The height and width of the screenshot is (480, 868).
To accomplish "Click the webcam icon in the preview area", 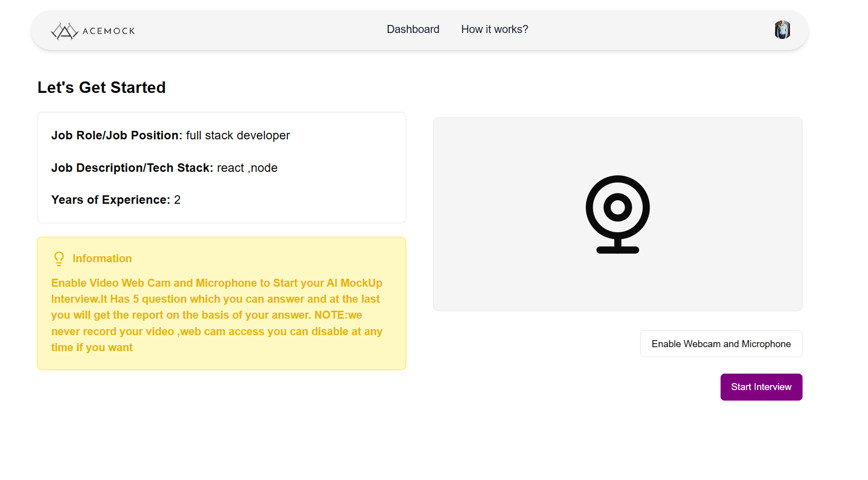I will tap(618, 215).
